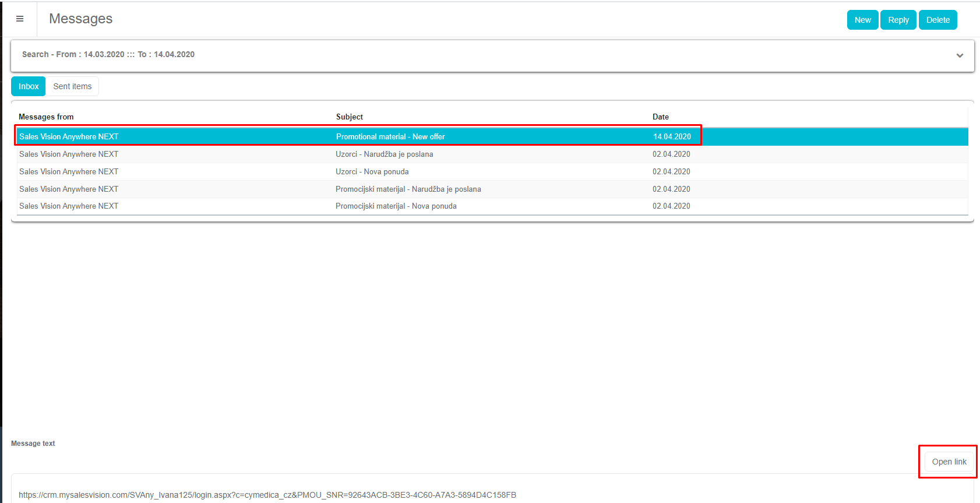Select the Uzorci - Nova ponuda message
Screen dimensions: 980x503
372,171
